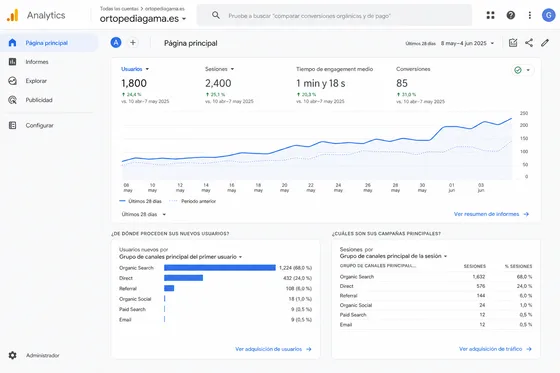This screenshot has width=560, height=373.
Task: Click the Página principal page title
Action: click(x=191, y=43)
